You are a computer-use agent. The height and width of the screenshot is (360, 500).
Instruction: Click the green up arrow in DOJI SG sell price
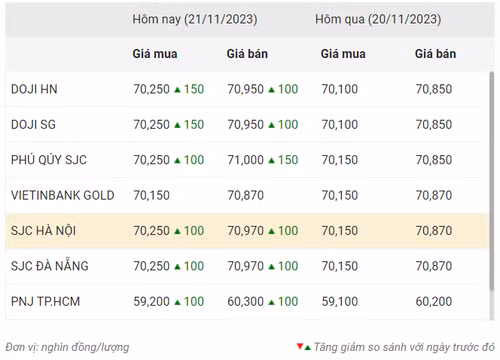click(x=272, y=125)
